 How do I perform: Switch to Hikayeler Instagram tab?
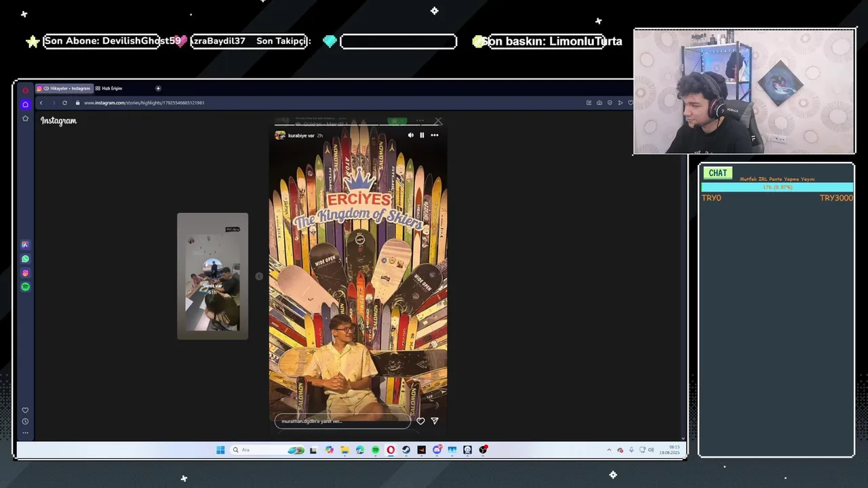(x=63, y=88)
